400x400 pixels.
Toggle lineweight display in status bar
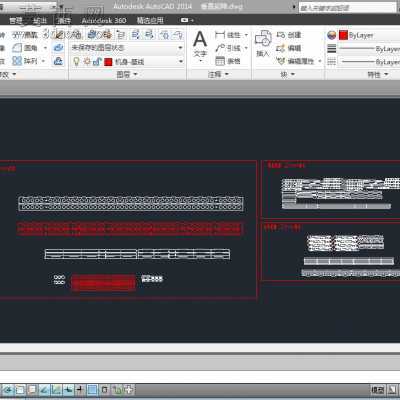[x=80, y=389]
